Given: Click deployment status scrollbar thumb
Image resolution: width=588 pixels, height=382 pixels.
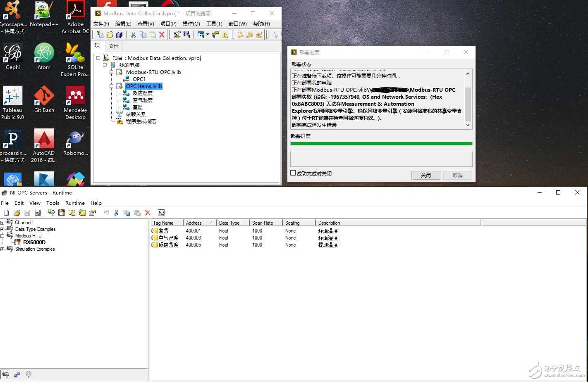Looking at the screenshot, I should coord(468,104).
